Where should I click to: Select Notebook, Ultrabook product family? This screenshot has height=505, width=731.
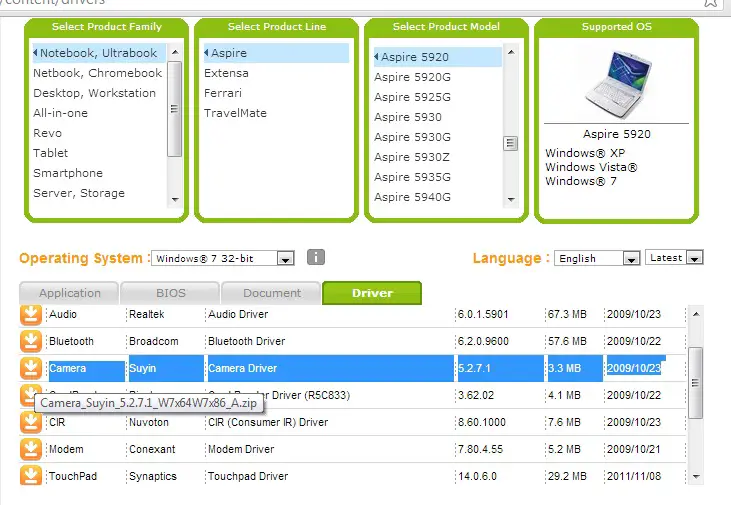pos(98,53)
